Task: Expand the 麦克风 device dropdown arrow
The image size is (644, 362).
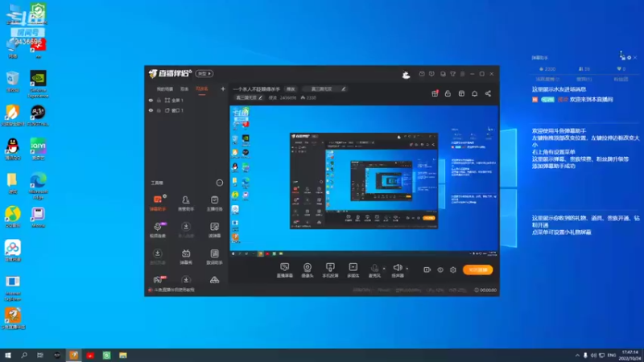Action: [384, 269]
